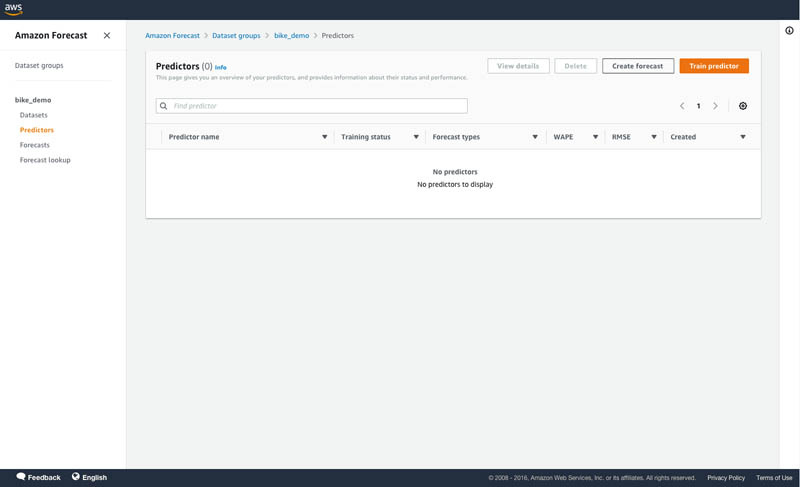The width and height of the screenshot is (800, 487).
Task: Click the Created column header text
Action: pyautogui.click(x=683, y=137)
